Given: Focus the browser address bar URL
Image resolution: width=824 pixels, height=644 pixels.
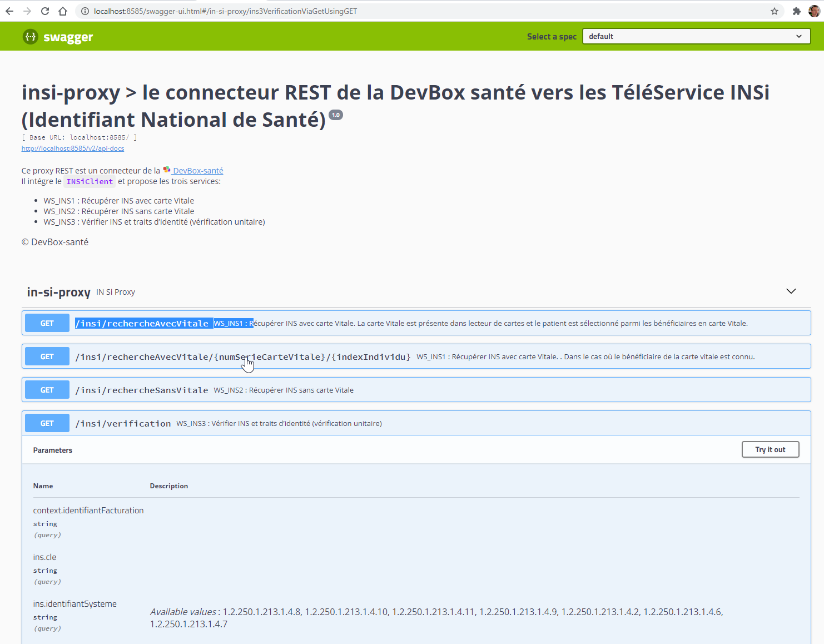Looking at the screenshot, I should 225,11.
